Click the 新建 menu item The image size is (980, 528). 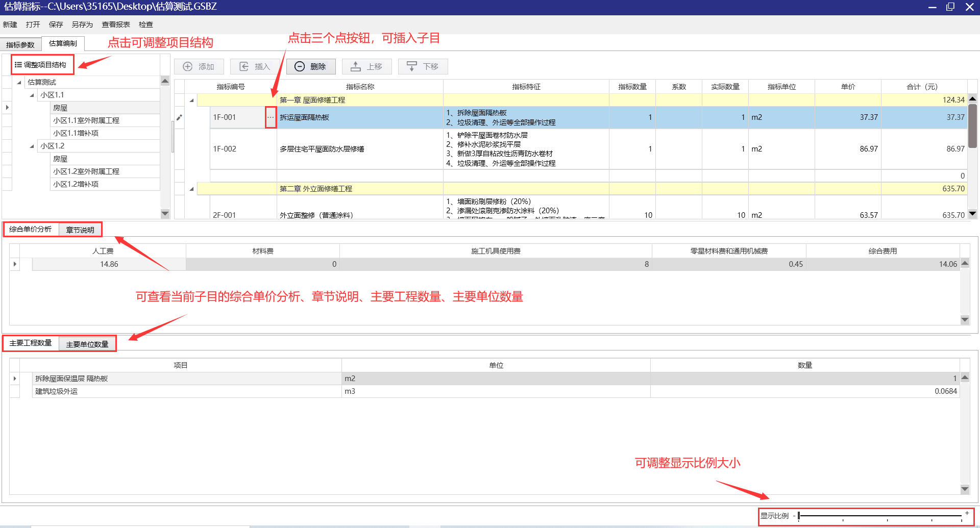point(10,24)
